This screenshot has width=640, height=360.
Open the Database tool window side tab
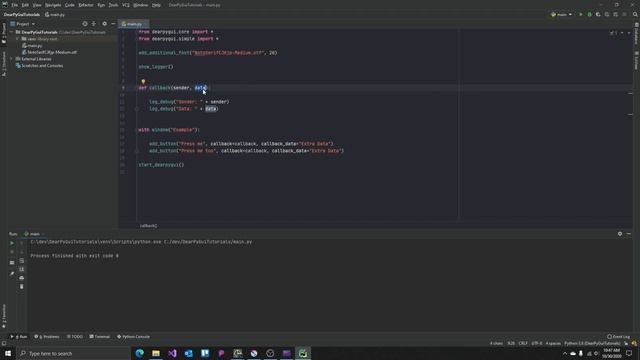[636, 33]
